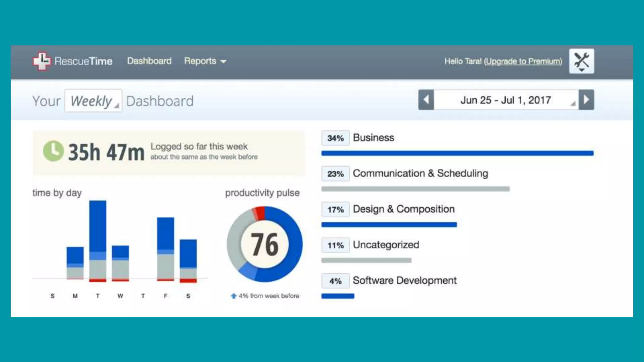Click the 11% Uncategorized badge
The height and width of the screenshot is (362, 644).
tap(335, 245)
